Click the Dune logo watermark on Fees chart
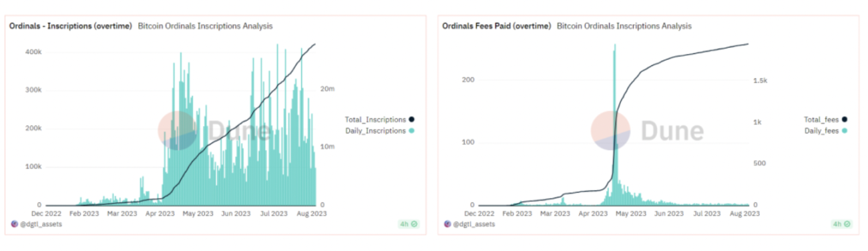This screenshot has height=251, width=868. coord(646,131)
